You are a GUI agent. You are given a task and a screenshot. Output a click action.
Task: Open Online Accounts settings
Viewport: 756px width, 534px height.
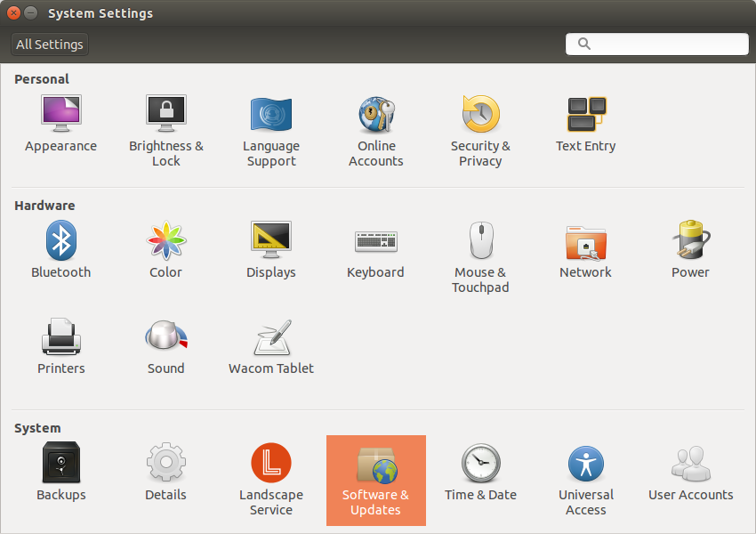click(x=376, y=131)
